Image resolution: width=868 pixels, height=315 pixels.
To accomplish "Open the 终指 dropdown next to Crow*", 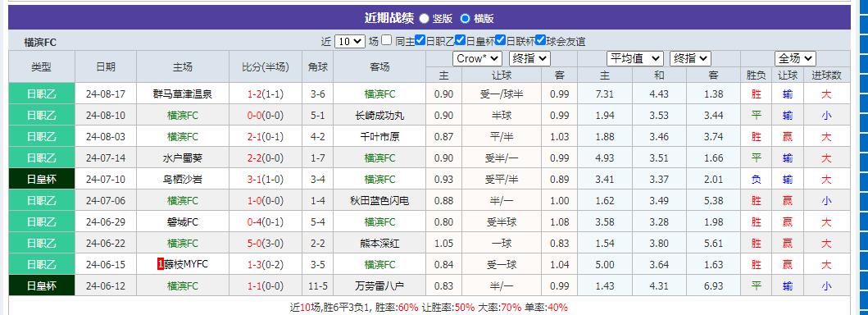I will [x=529, y=58].
